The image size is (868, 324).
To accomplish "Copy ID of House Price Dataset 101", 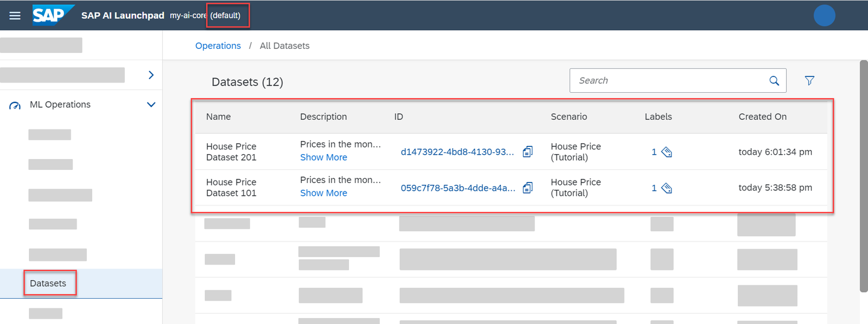I will pyautogui.click(x=527, y=188).
